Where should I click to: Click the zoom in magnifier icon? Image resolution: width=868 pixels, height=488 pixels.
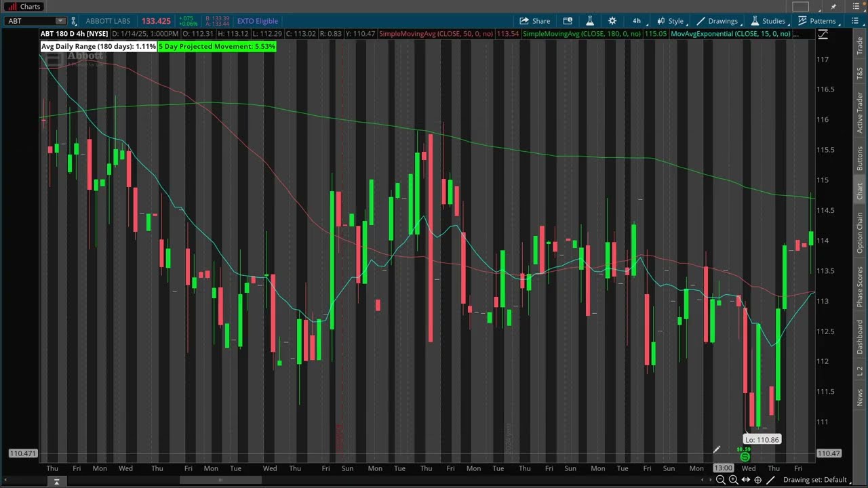(x=733, y=480)
